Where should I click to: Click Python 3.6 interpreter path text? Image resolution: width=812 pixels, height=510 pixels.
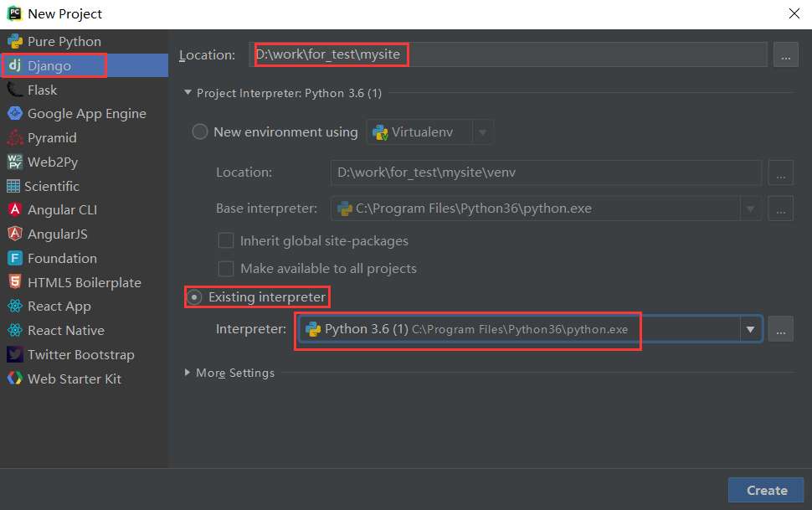(x=519, y=330)
